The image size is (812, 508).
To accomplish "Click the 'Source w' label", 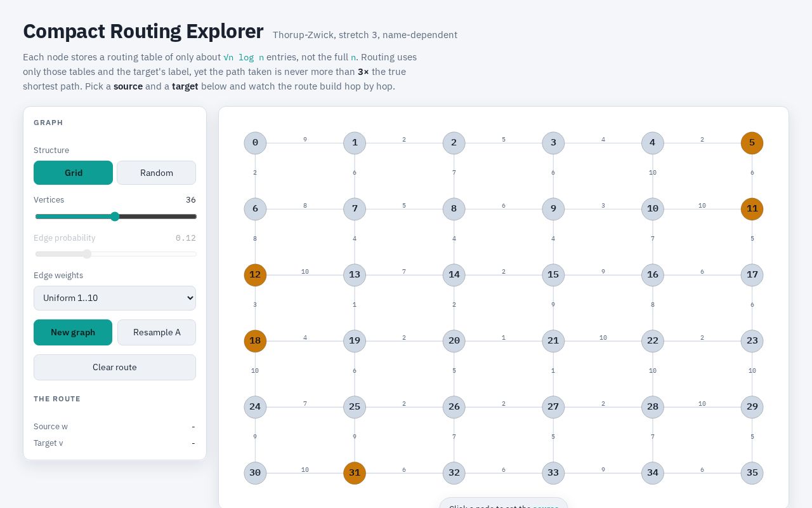I will tap(51, 427).
